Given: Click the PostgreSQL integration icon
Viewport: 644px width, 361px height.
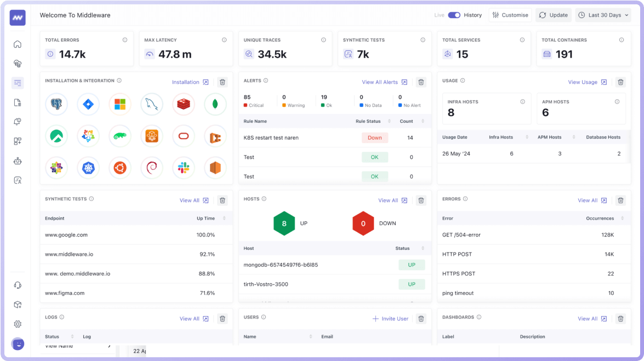Looking at the screenshot, I should (x=56, y=104).
